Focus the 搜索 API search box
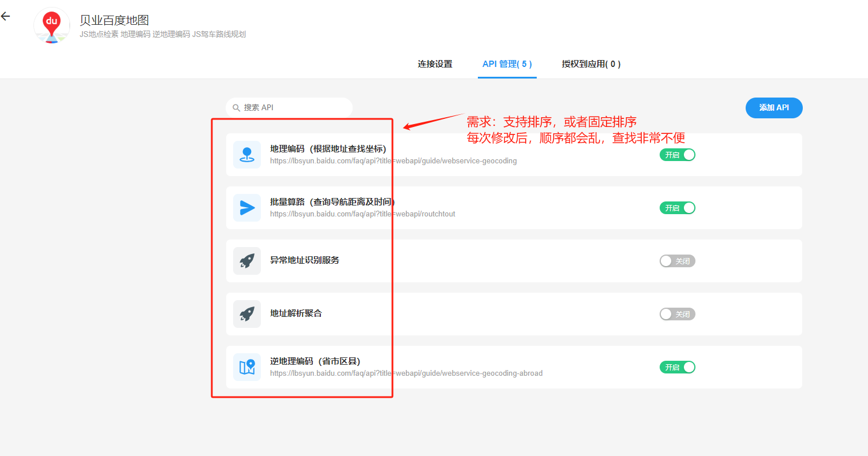868x456 pixels. point(289,108)
